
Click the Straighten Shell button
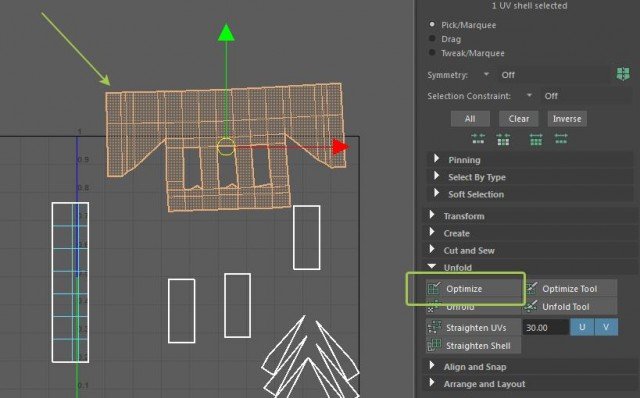tap(473, 345)
